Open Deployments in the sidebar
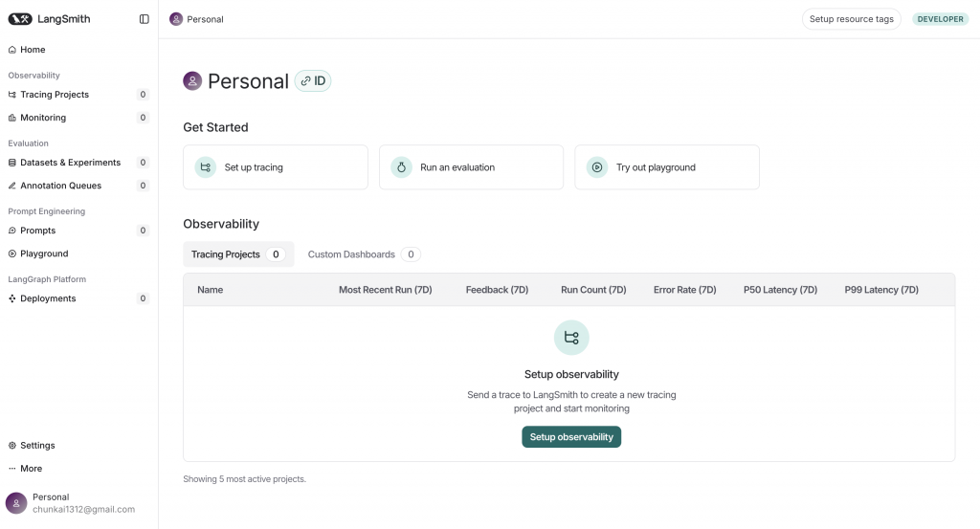Viewport: 980px width, 529px height. pyautogui.click(x=78, y=298)
